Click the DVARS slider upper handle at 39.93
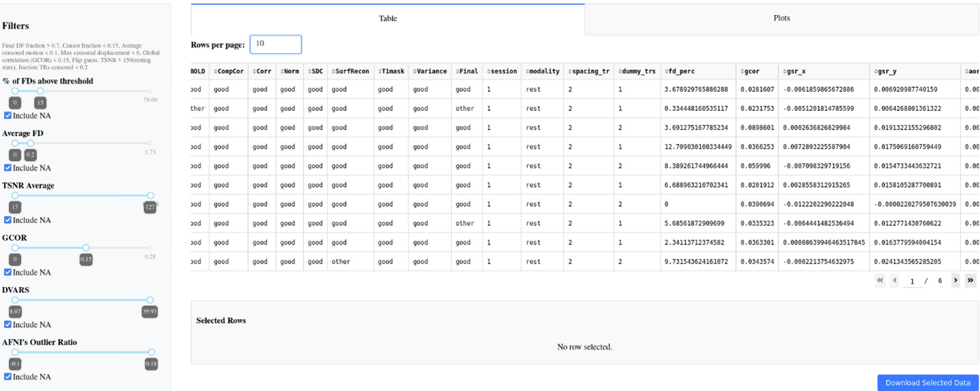This screenshot has height=391, width=980. [150, 300]
